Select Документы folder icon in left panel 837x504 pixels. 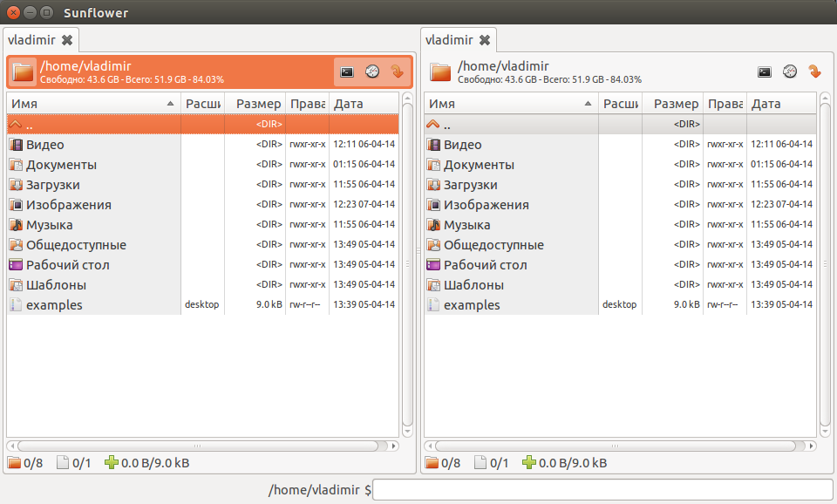(x=17, y=165)
